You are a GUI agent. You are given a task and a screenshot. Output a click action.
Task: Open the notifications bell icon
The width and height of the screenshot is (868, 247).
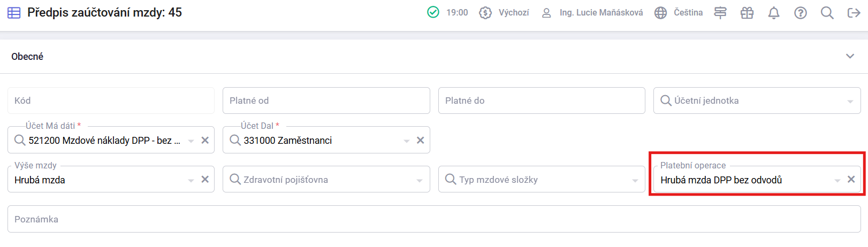click(x=773, y=13)
